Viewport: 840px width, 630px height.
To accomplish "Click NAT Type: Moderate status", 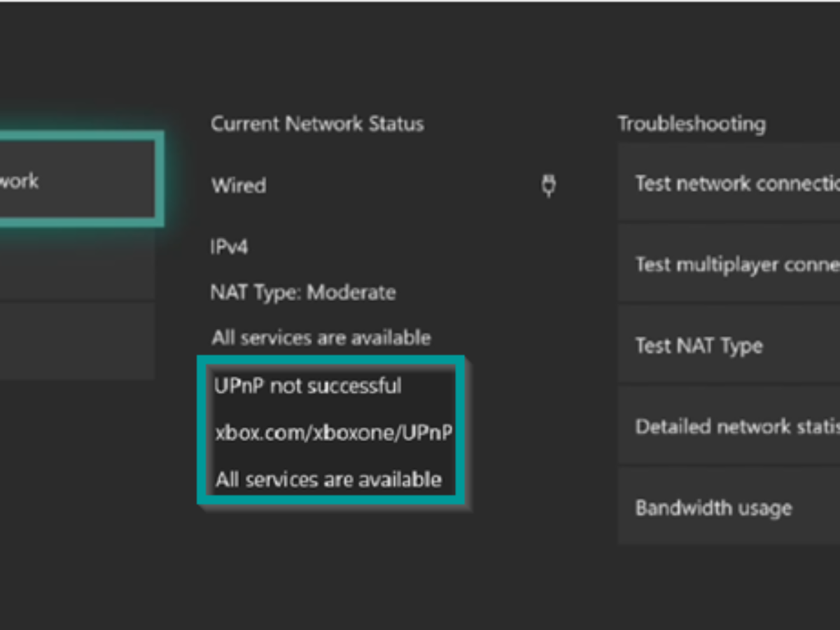I will [x=303, y=292].
